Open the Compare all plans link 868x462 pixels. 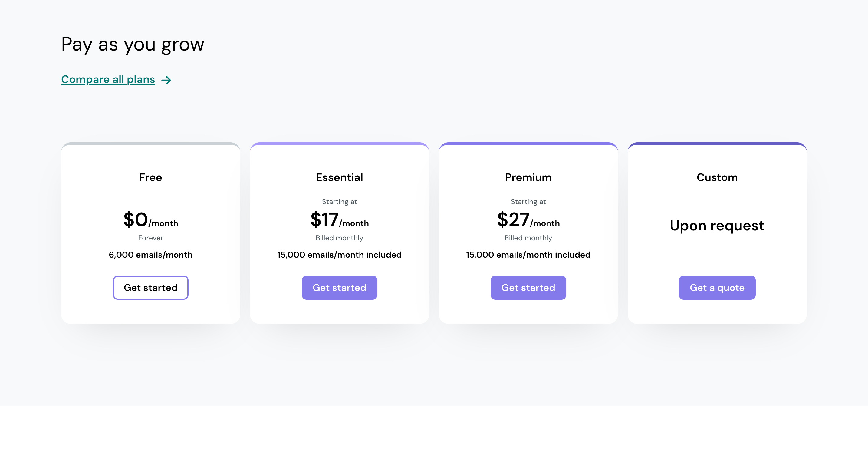tap(108, 80)
